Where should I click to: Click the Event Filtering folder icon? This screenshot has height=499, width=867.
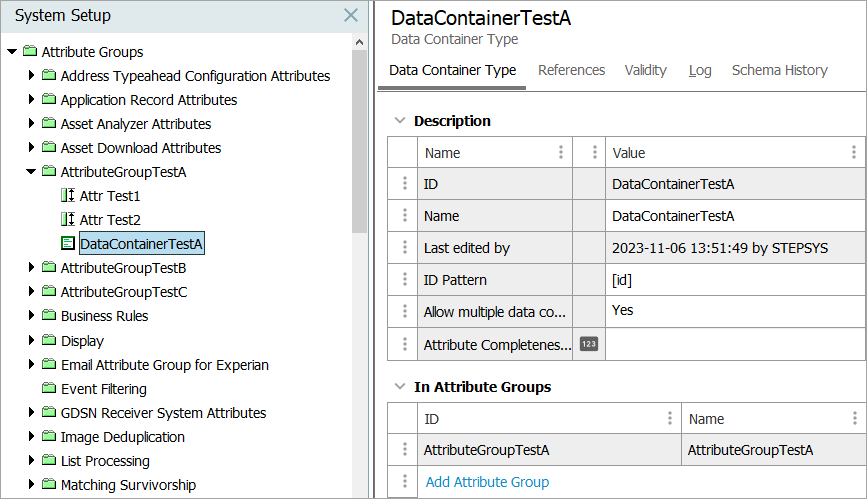(49, 389)
